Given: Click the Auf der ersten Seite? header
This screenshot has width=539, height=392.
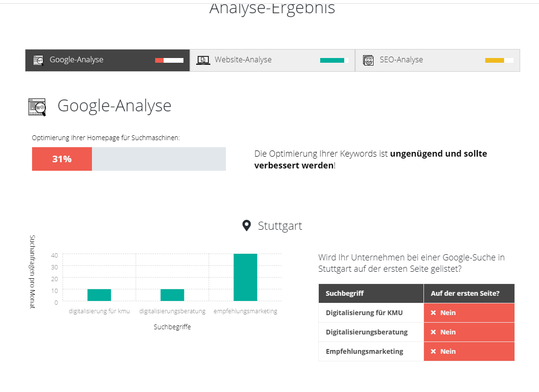Looking at the screenshot, I should (x=465, y=293).
